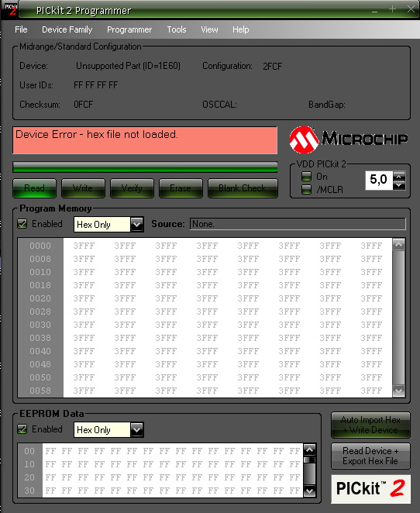Decrease VDD voltage with down arrow
Screen dimensions: 420x513
pos(399,185)
